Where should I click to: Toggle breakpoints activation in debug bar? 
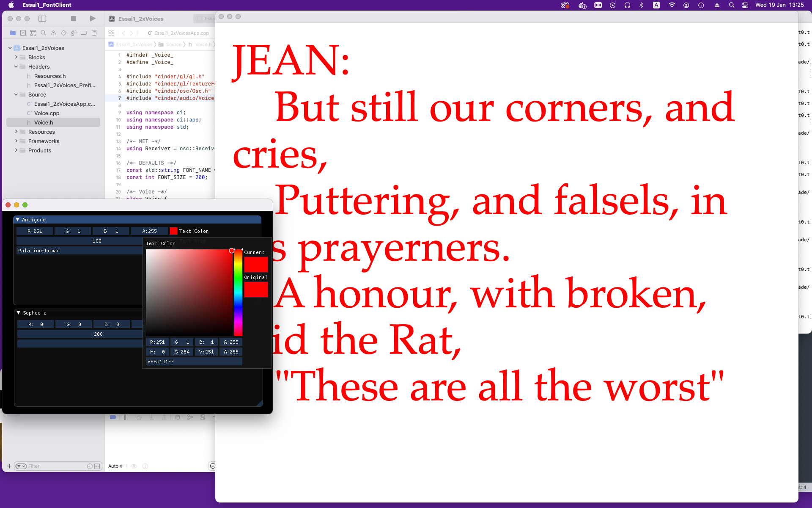click(x=113, y=417)
